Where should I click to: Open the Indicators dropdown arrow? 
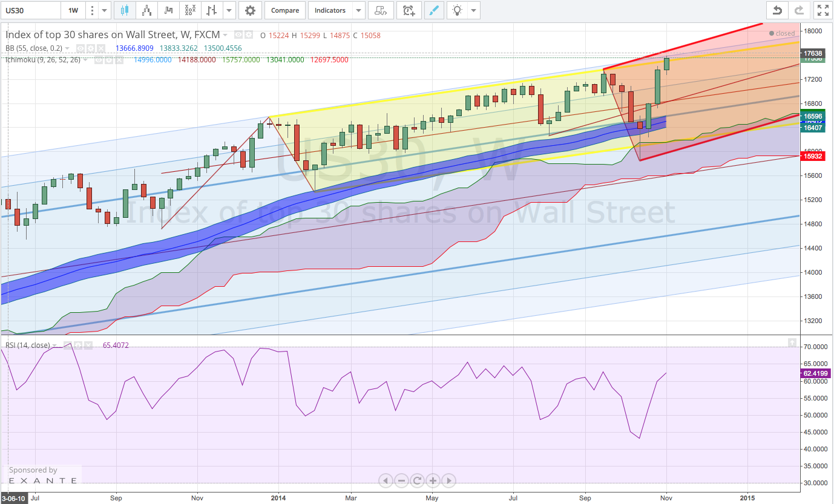pyautogui.click(x=359, y=10)
